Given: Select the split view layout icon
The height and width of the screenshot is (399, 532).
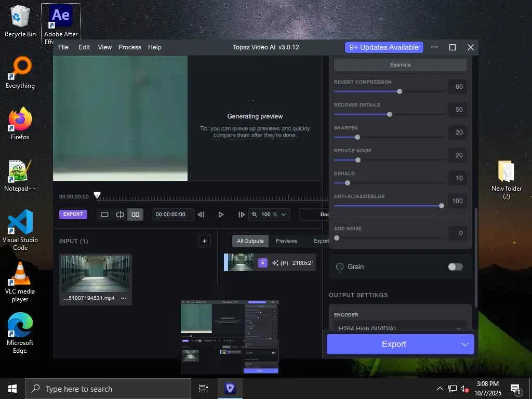Looking at the screenshot, I should (120, 215).
